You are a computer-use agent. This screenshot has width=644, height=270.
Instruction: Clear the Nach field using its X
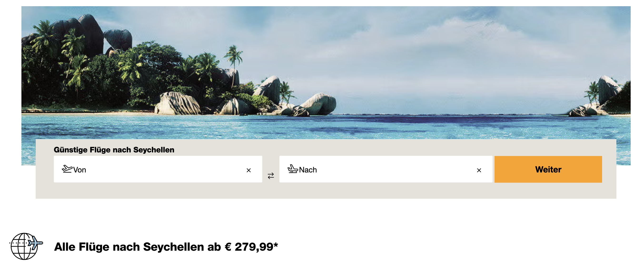click(479, 170)
